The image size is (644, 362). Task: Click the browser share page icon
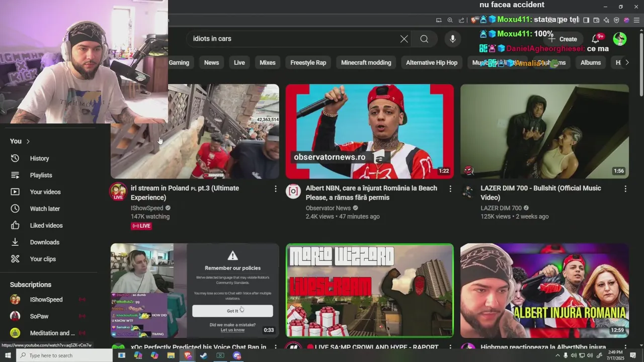[461, 20]
